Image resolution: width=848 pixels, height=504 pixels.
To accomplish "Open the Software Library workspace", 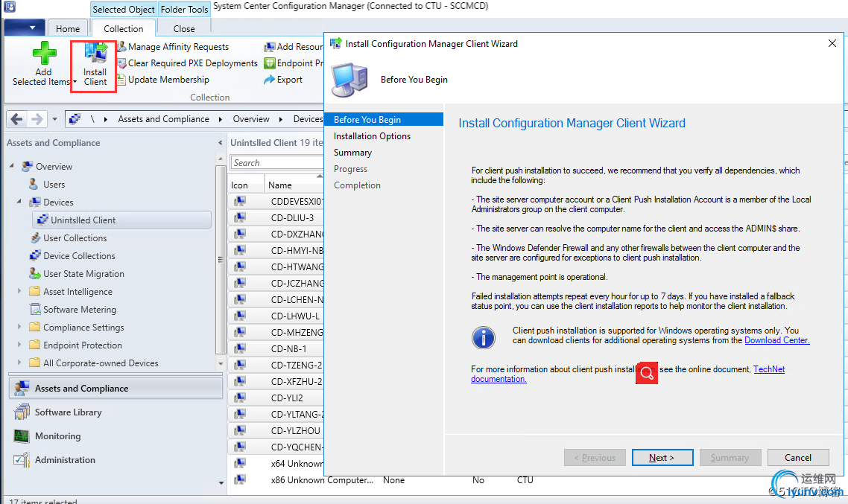I will 68,412.
